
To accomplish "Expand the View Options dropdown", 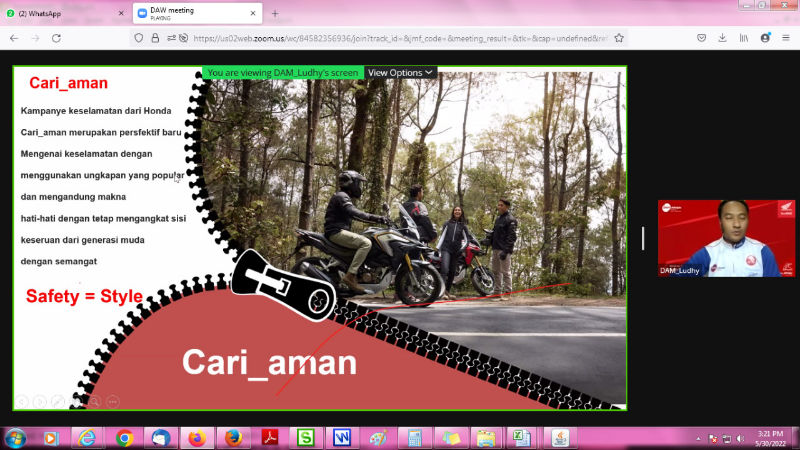I will (x=400, y=73).
